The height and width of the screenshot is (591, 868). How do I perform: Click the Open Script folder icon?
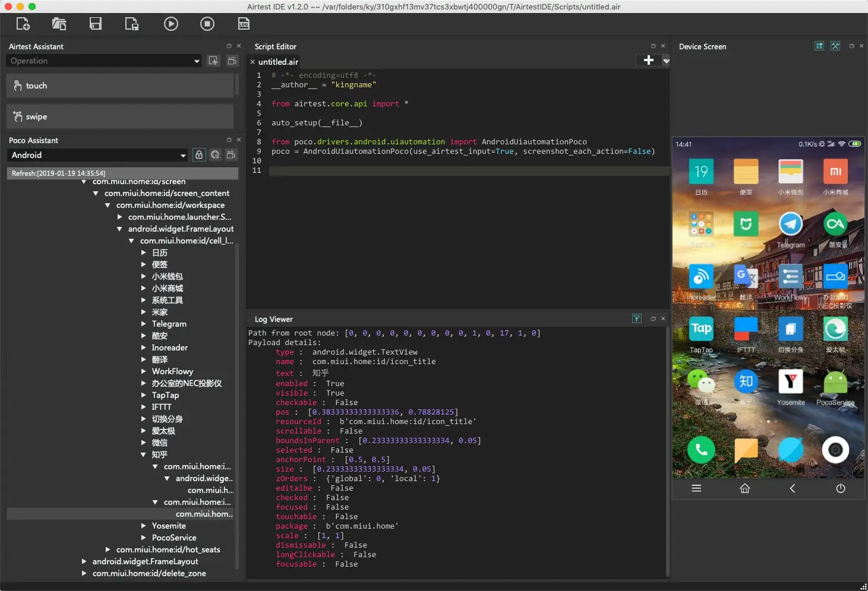(x=59, y=24)
